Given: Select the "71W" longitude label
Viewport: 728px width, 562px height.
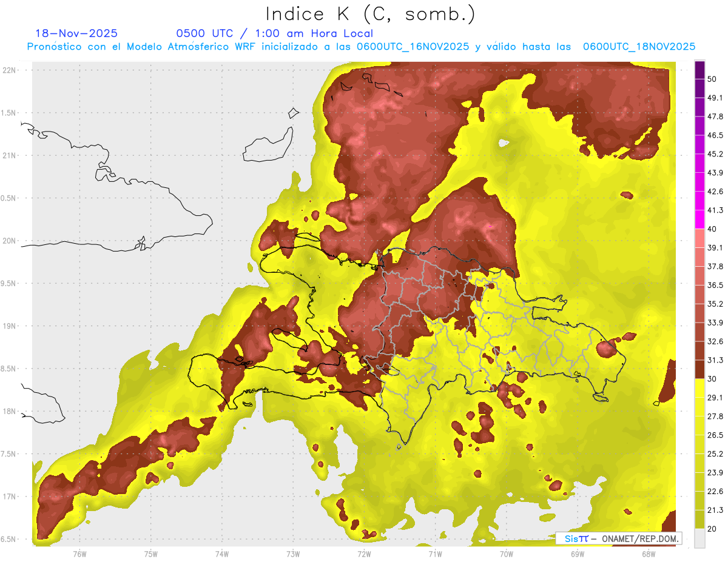Looking at the screenshot, I should (435, 554).
